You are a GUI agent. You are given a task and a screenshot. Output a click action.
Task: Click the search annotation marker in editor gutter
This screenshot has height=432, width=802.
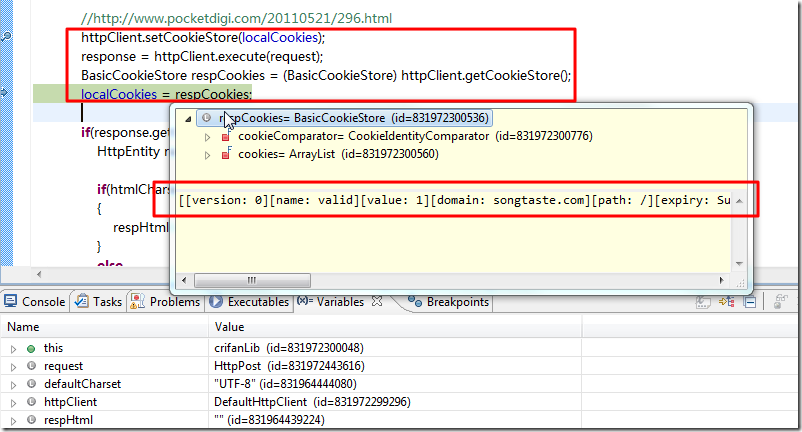[6, 36]
